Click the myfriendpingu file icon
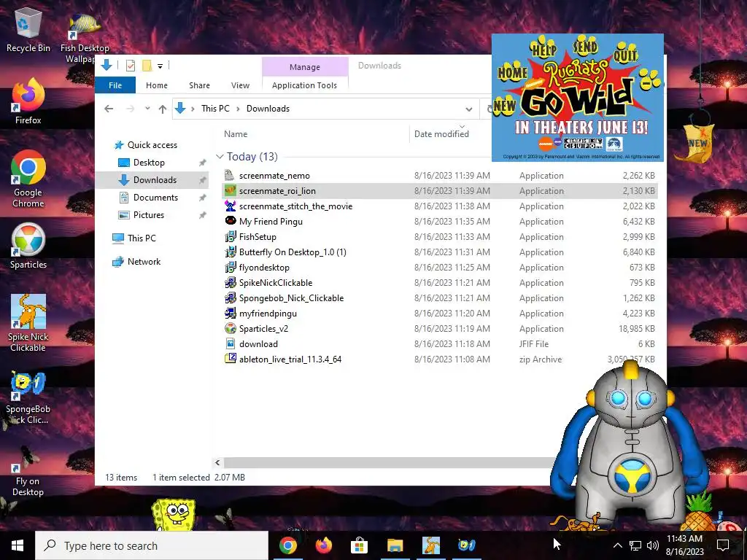 point(230,313)
